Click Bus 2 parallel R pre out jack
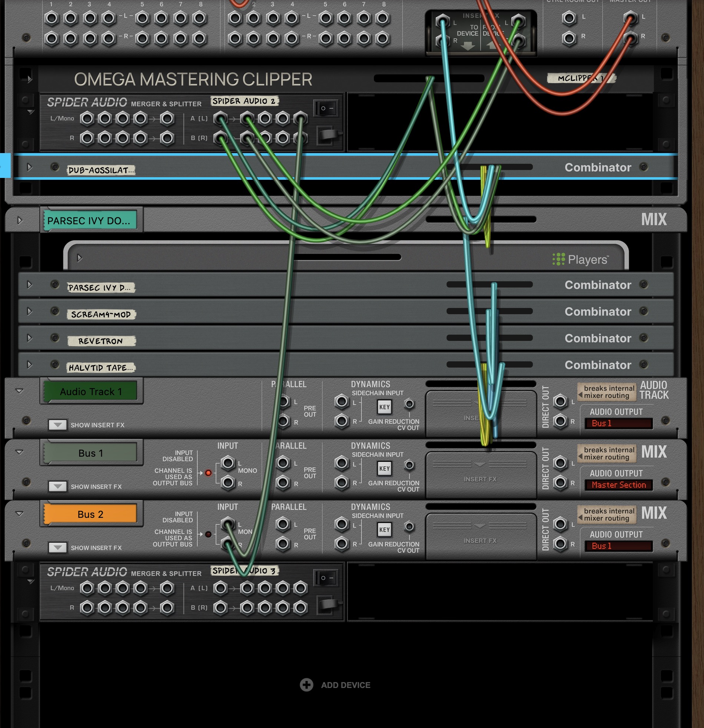Viewport: 704px width, 728px height. click(x=283, y=544)
